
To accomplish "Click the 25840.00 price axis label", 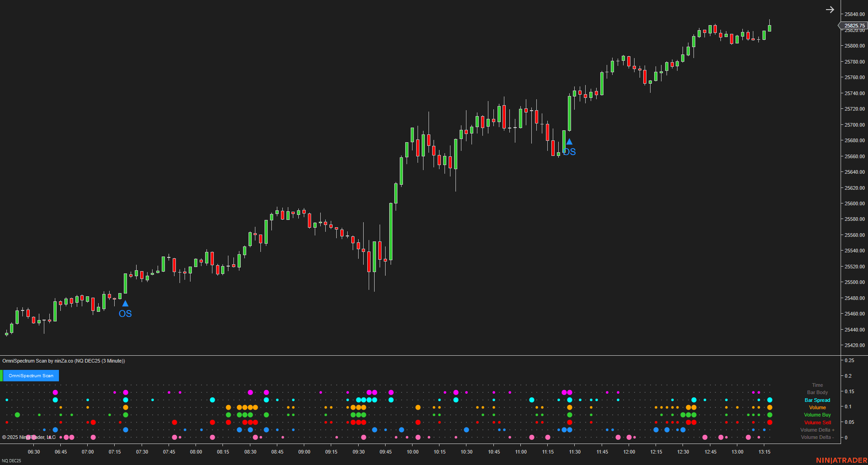I will [x=854, y=14].
